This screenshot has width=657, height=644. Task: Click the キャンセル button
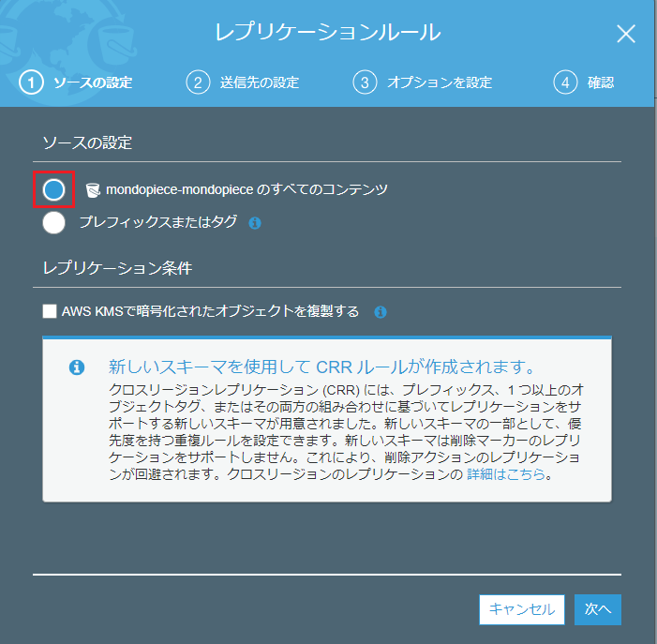click(522, 609)
